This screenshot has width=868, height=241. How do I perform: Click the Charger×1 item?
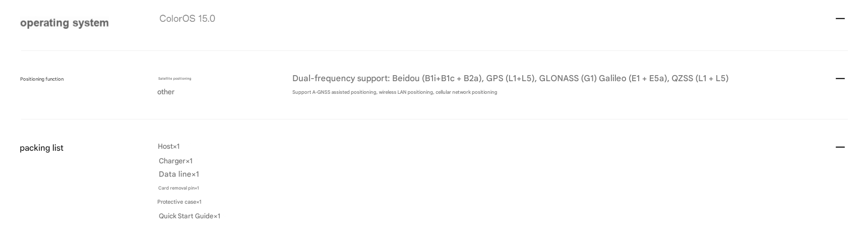click(175, 161)
